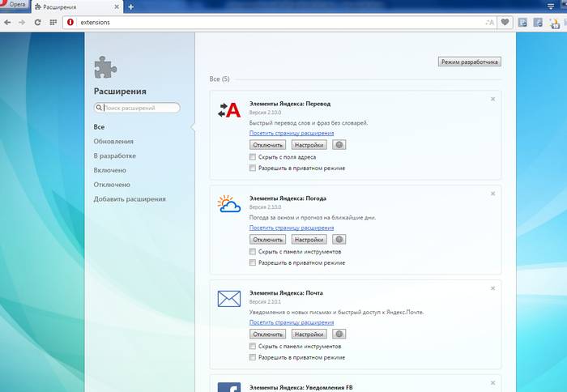Remove Элементы Яндекса: Почта with X
Viewport: 567px width, 392px height.
492,288
